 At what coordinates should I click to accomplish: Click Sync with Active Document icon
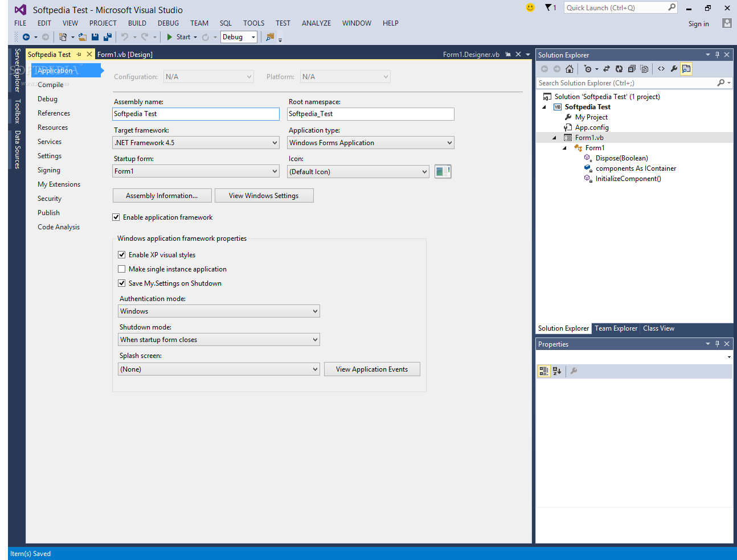(x=607, y=69)
